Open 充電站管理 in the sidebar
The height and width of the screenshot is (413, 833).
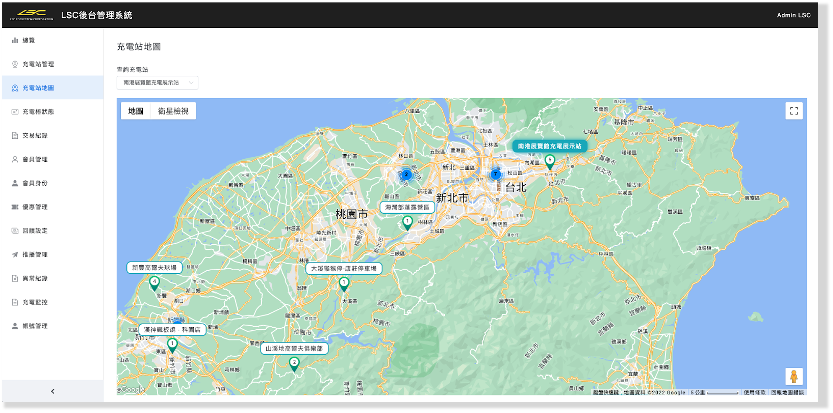38,64
